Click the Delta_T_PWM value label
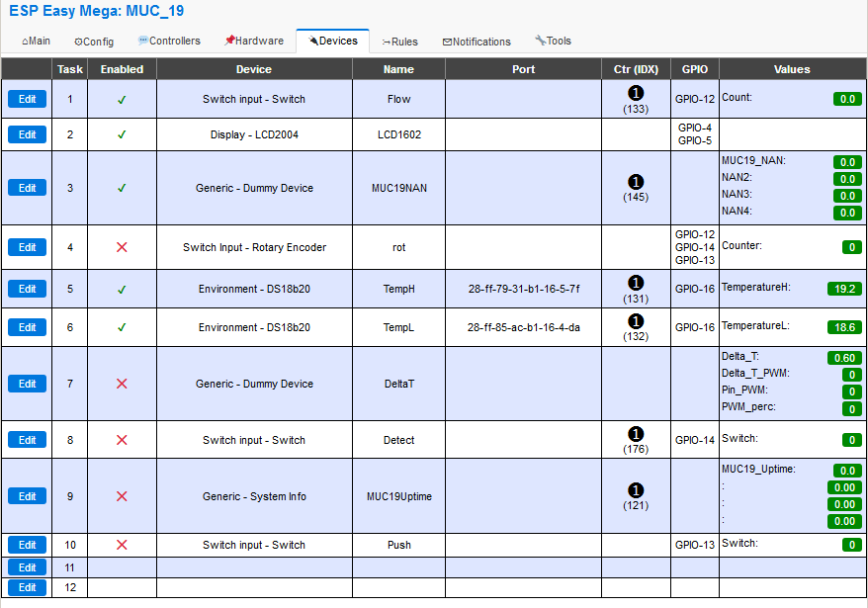This screenshot has width=868, height=608. (755, 374)
